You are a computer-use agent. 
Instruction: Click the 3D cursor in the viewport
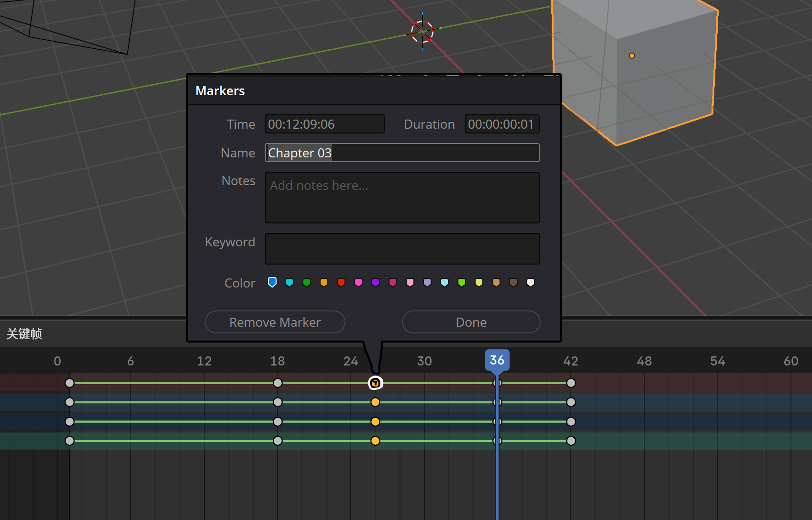click(422, 32)
